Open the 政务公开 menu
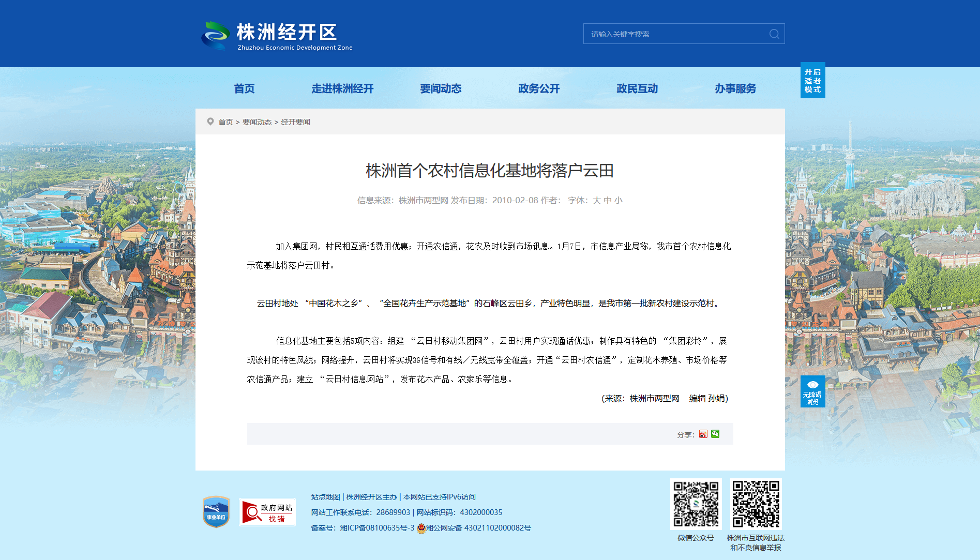Screen dimensions: 980x560 [539, 89]
